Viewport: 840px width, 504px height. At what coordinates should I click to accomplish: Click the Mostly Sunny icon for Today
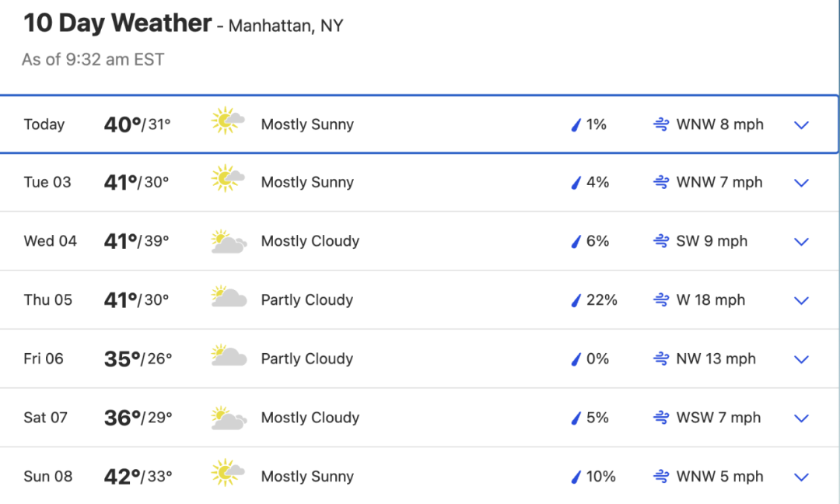[228, 121]
